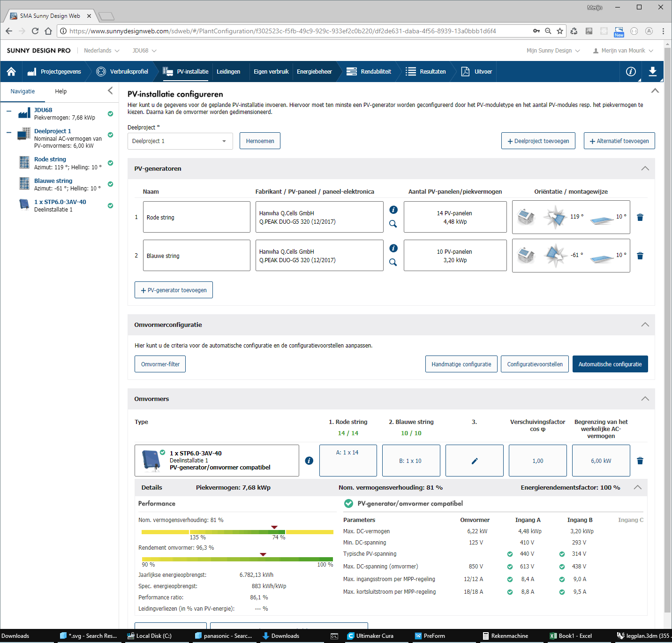The image size is (672, 643).
Task: Click PV-generator toevoegen button
Action: pos(174,290)
